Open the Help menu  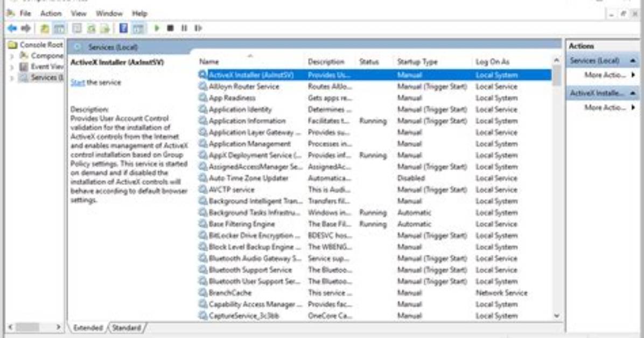(x=139, y=13)
